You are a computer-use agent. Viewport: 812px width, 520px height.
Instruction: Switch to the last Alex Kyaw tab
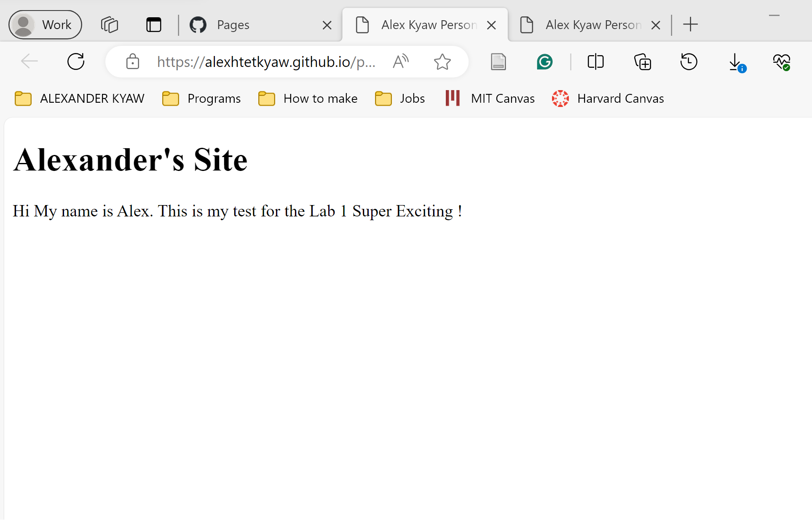(x=586, y=25)
